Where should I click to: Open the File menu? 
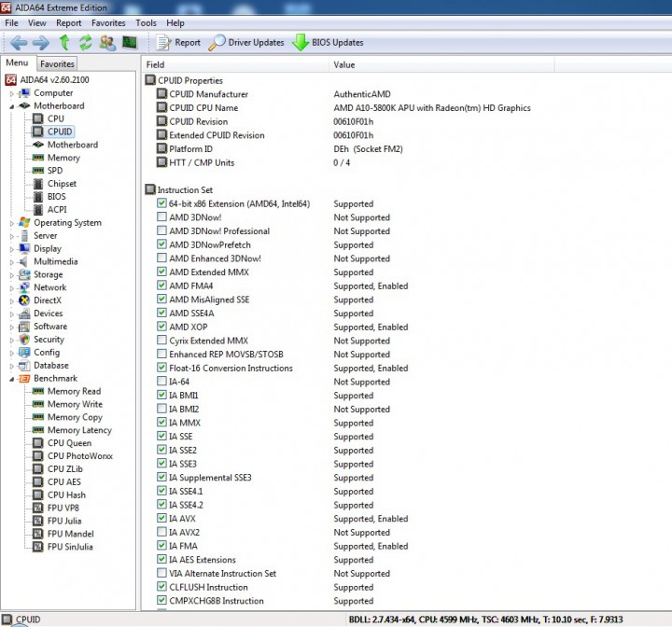11,23
